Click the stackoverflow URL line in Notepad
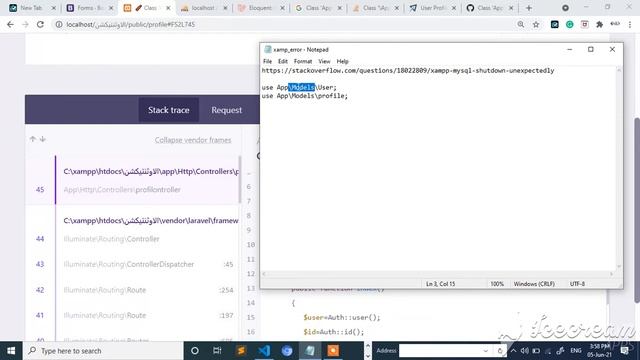Screen dimensions: 640x360 coord(408,71)
